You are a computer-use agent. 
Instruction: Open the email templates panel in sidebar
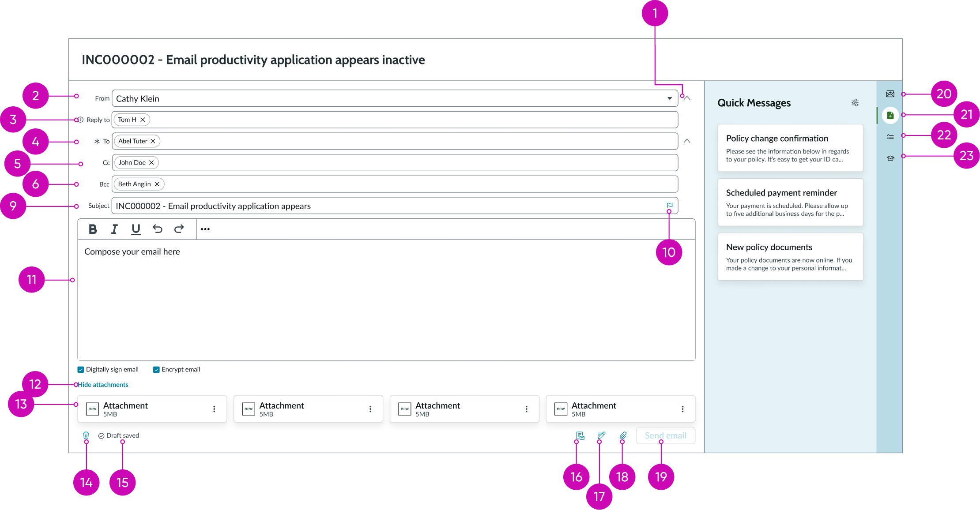[x=890, y=94]
